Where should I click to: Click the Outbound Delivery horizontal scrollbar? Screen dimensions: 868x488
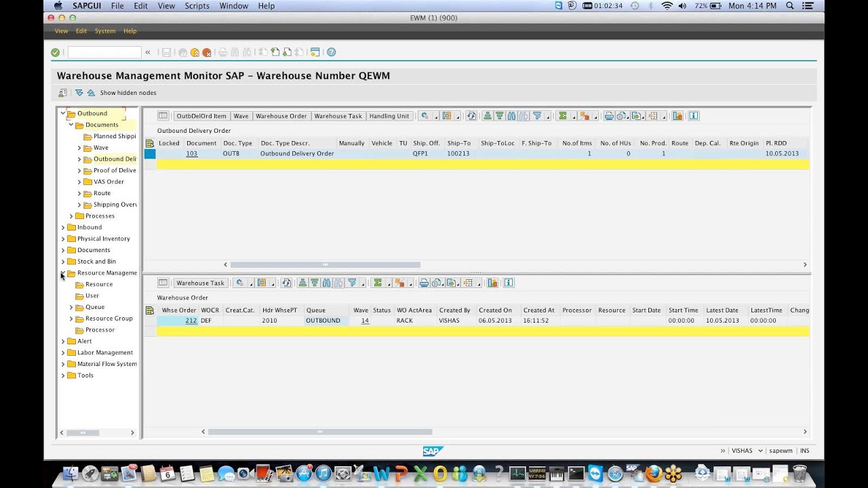pyautogui.click(x=325, y=265)
